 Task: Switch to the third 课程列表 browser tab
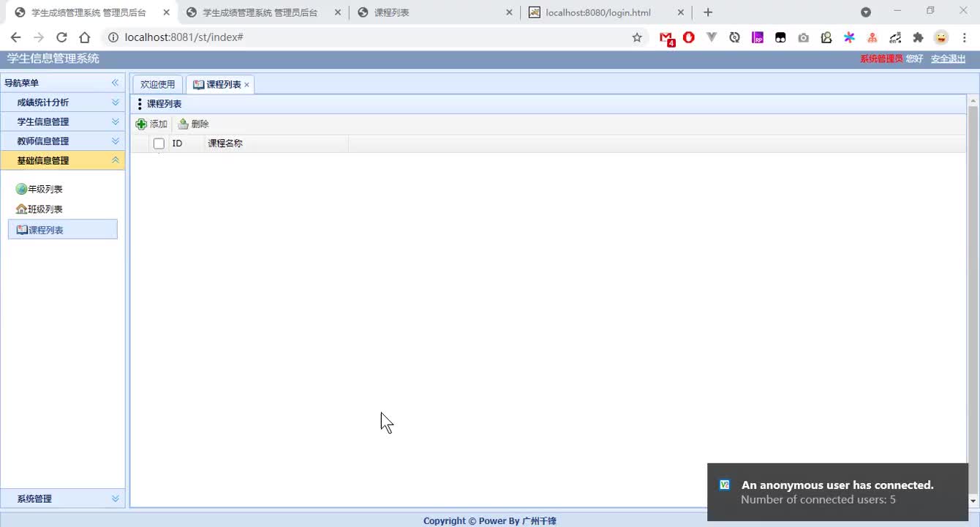pos(434,12)
